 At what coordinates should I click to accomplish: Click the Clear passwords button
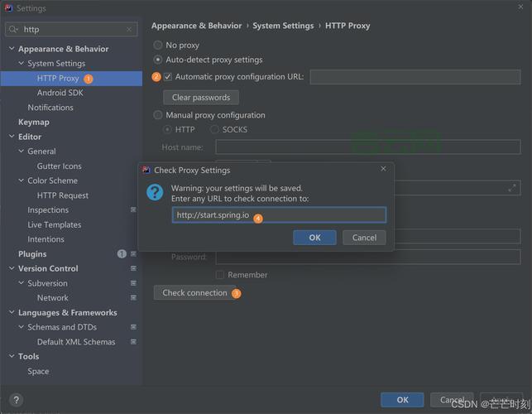pyautogui.click(x=200, y=98)
